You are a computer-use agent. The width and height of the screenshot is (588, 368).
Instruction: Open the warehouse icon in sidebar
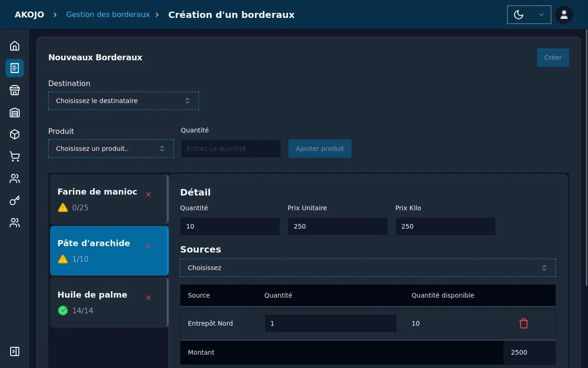[x=15, y=112]
